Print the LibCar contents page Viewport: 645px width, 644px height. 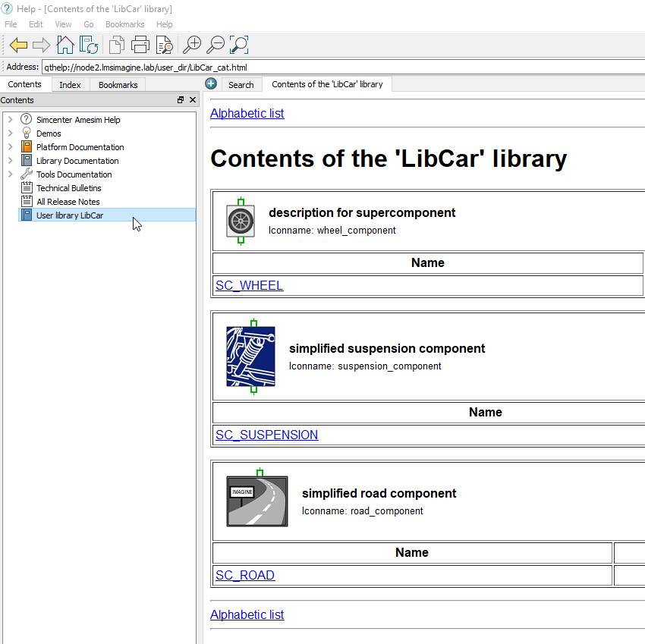tap(140, 45)
